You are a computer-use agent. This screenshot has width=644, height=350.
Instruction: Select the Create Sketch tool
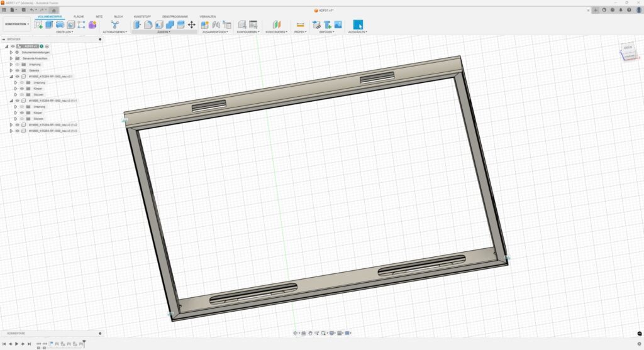[x=39, y=25]
